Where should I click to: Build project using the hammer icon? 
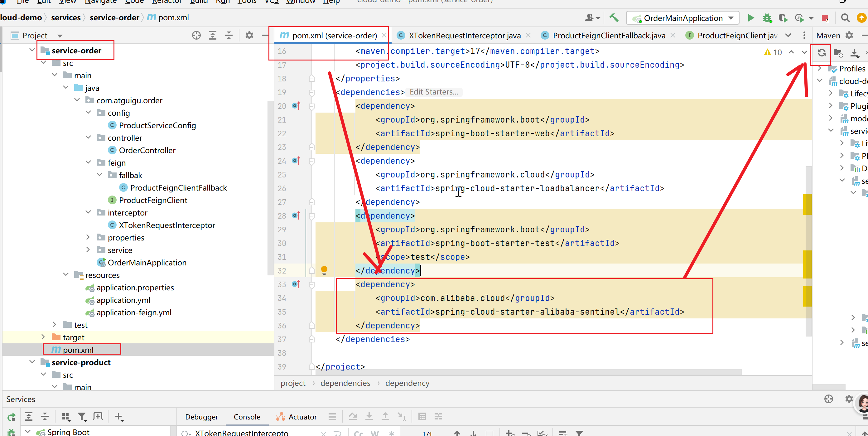[x=614, y=18]
